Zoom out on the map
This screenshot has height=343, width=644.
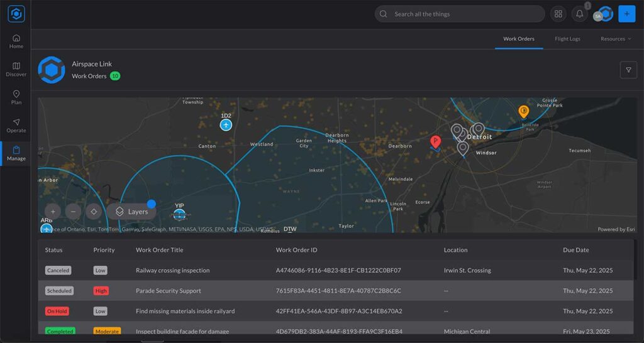point(73,212)
